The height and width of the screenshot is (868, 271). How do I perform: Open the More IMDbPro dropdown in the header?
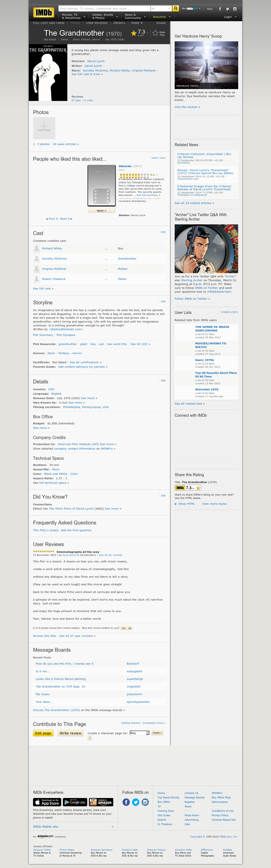click(x=191, y=9)
